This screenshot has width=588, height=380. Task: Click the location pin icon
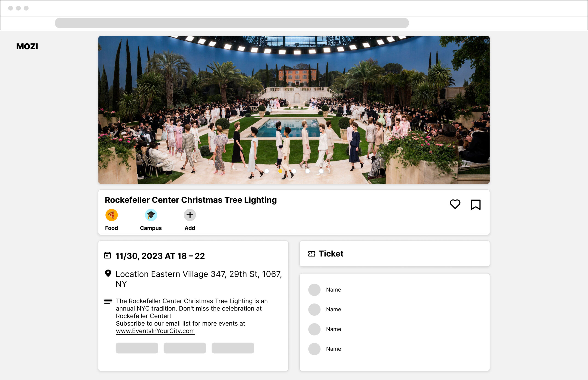108,273
